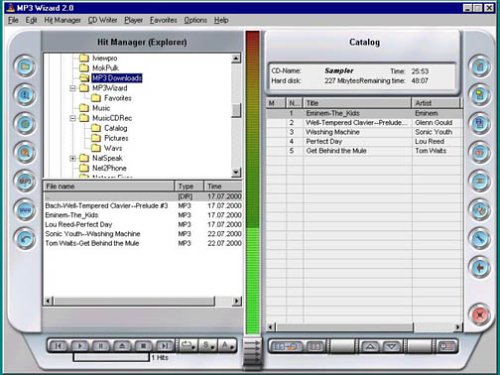Image resolution: width=500 pixels, height=375 pixels.
Task: Open the Favorites menu
Action: pyautogui.click(x=163, y=20)
